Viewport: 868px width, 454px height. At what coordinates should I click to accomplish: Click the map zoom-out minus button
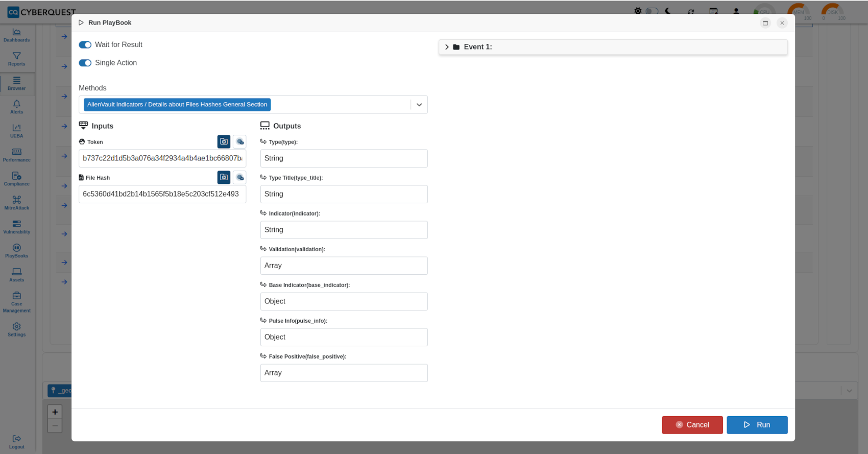[x=55, y=425]
